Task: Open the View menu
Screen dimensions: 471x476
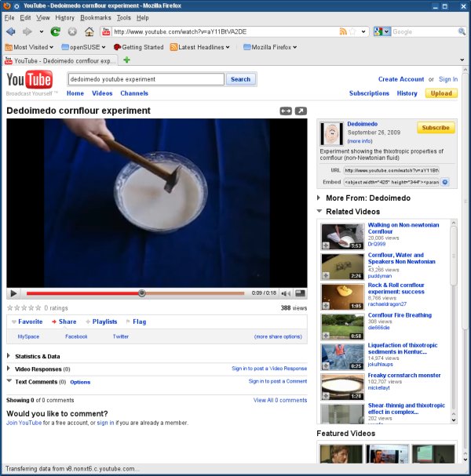Action: (x=43, y=17)
